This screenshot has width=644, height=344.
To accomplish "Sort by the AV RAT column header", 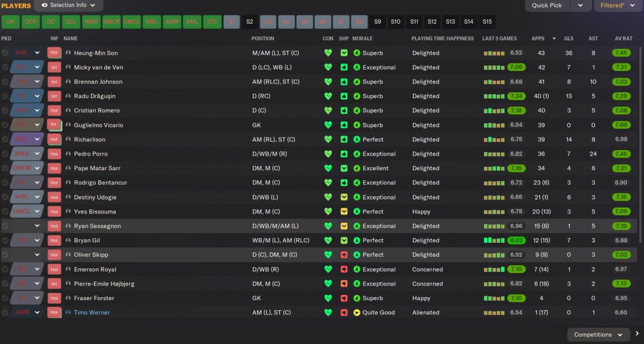I will pos(623,38).
